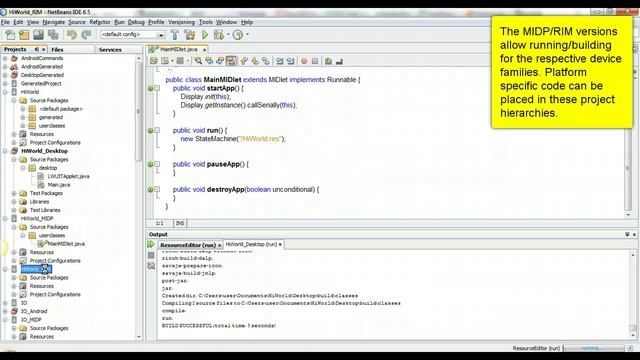Screen dimensions: 640x360
Task: Start macro recording with red circle
Action: click(304, 61)
